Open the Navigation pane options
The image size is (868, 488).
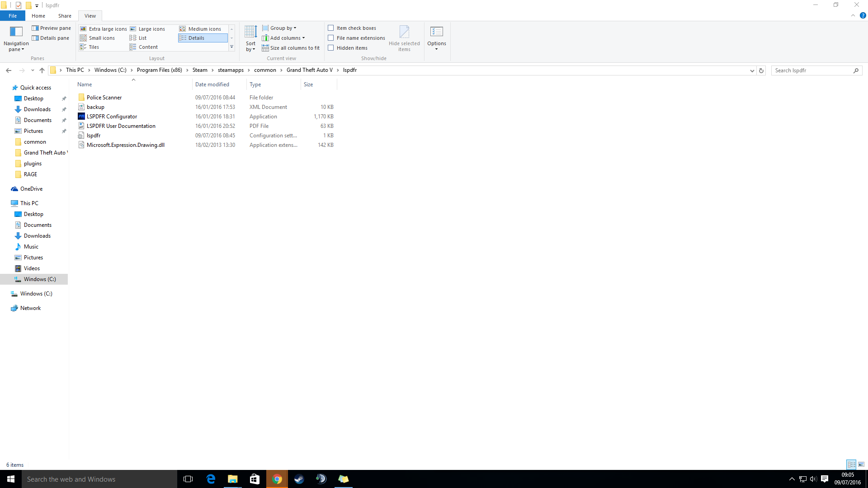coord(16,38)
